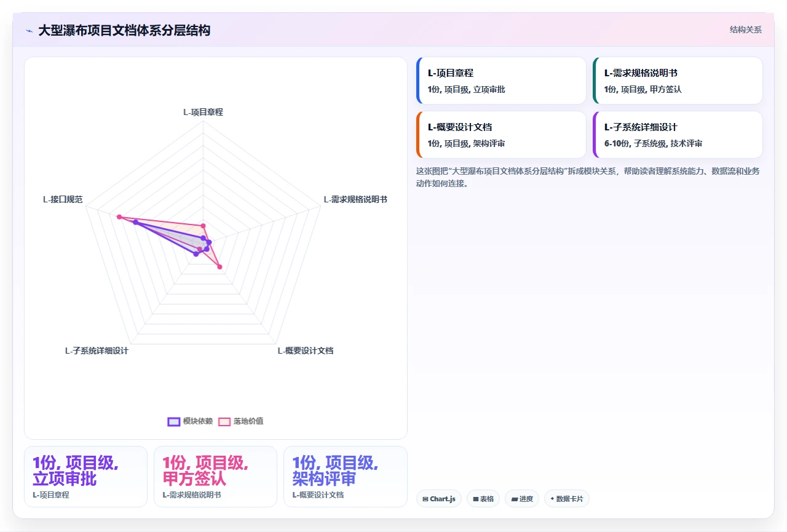Click the L-需求规格说明书 caption under the pink stat

[192, 494]
